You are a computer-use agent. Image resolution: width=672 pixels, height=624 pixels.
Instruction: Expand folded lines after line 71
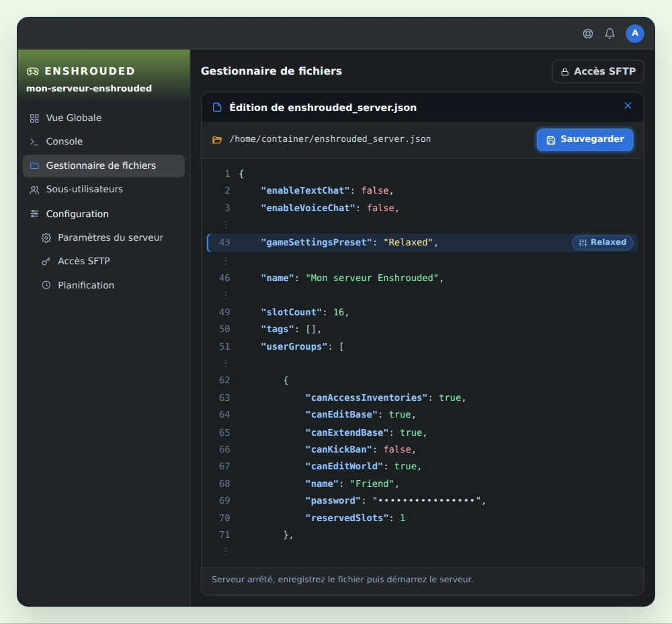tap(225, 551)
